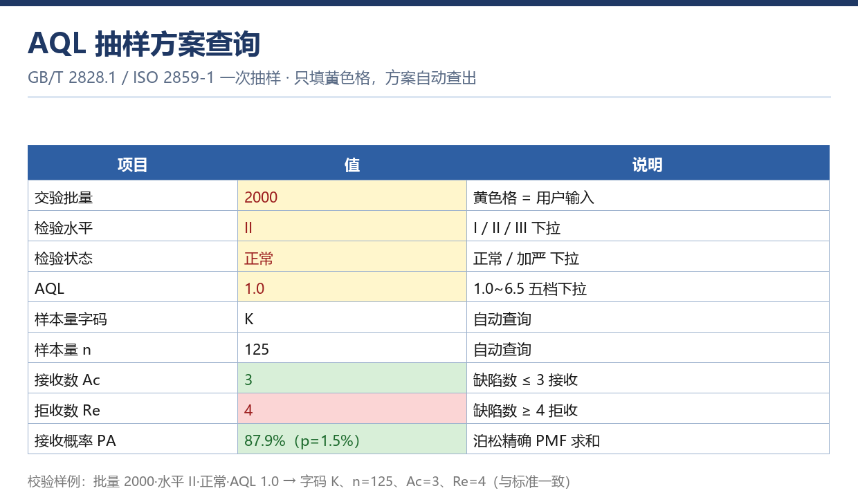
Task: Select the 交验批量 label cell
Action: (x=133, y=196)
